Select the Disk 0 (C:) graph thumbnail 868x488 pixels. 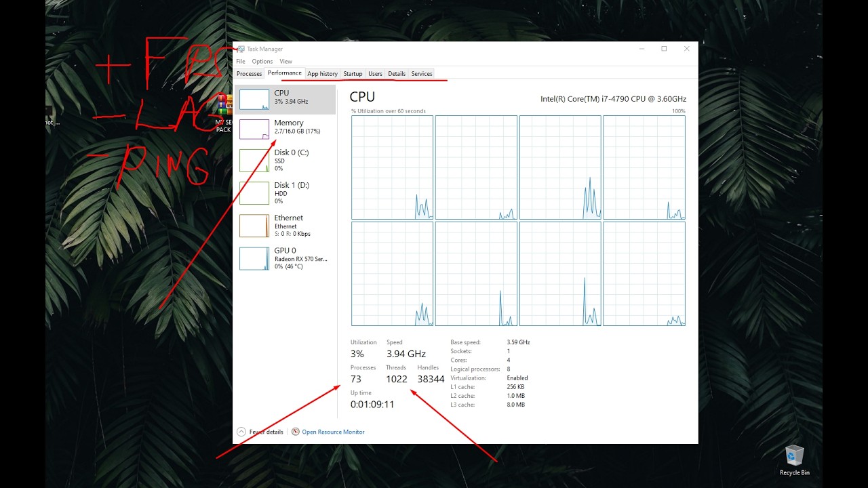pyautogui.click(x=254, y=161)
